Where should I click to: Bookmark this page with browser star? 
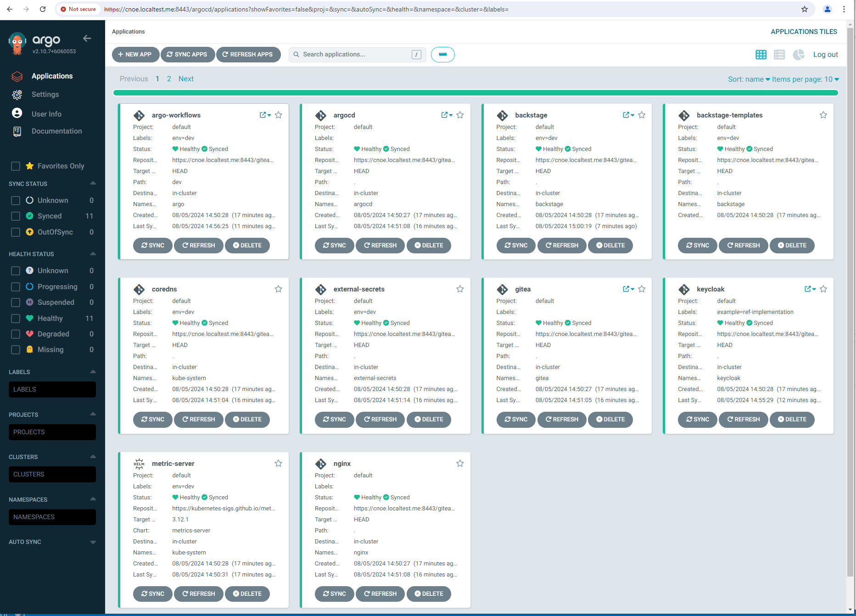(x=804, y=9)
